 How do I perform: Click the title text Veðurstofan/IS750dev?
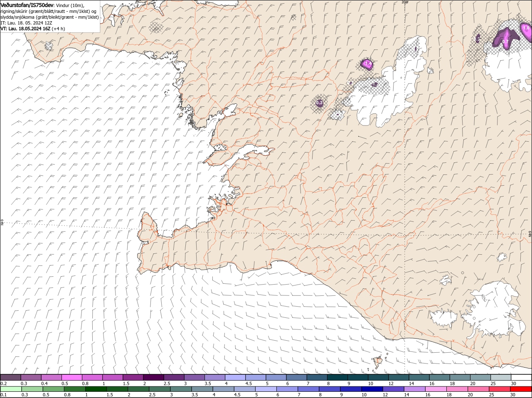[27, 5]
